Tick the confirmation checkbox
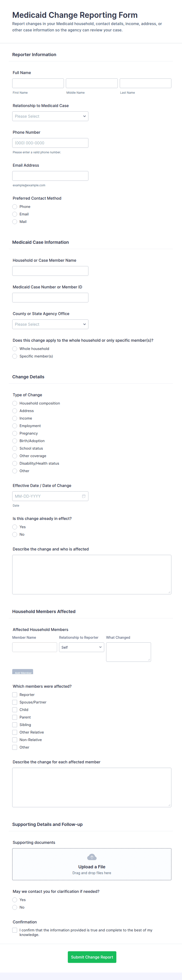 [x=15, y=930]
